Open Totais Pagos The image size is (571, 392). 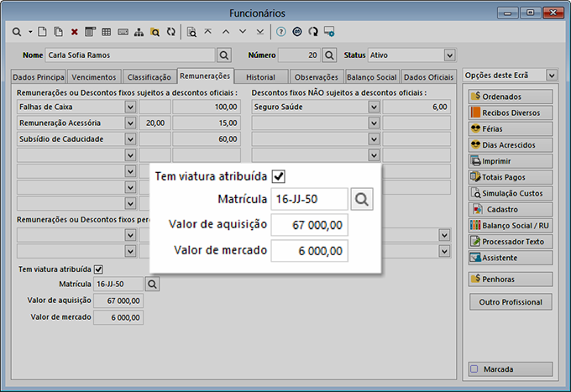pyautogui.click(x=511, y=177)
